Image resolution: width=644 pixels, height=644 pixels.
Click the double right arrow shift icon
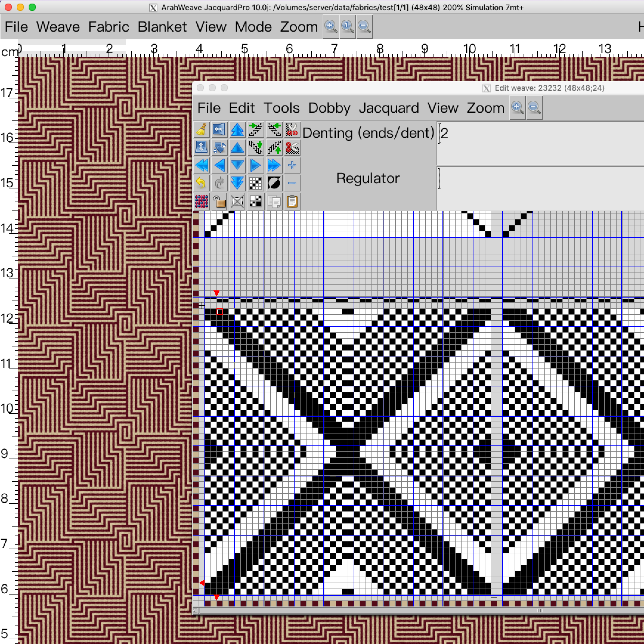(x=274, y=166)
